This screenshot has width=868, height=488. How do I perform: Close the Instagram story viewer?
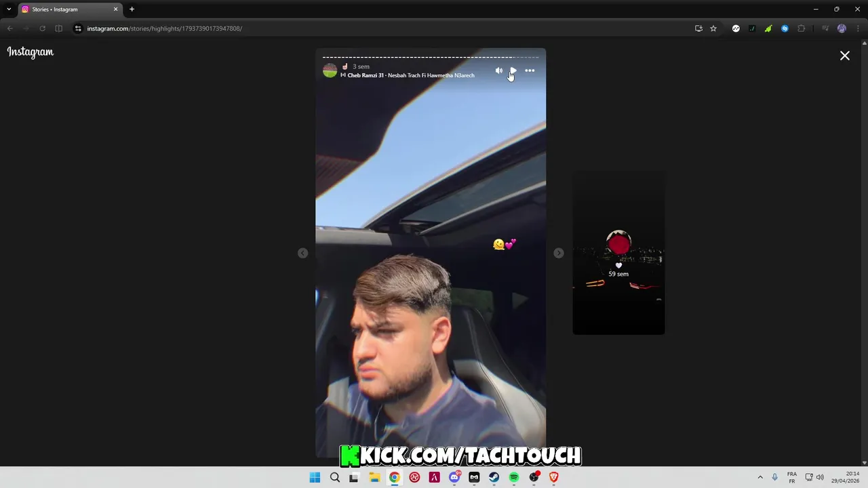coord(845,56)
